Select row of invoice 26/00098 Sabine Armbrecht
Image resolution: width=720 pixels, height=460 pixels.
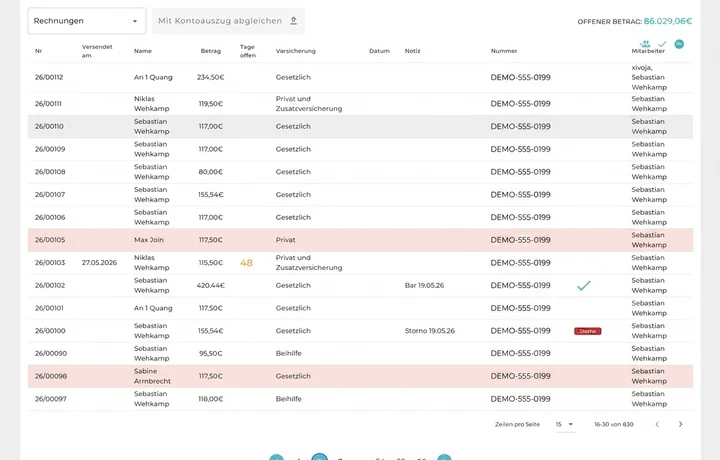point(360,376)
